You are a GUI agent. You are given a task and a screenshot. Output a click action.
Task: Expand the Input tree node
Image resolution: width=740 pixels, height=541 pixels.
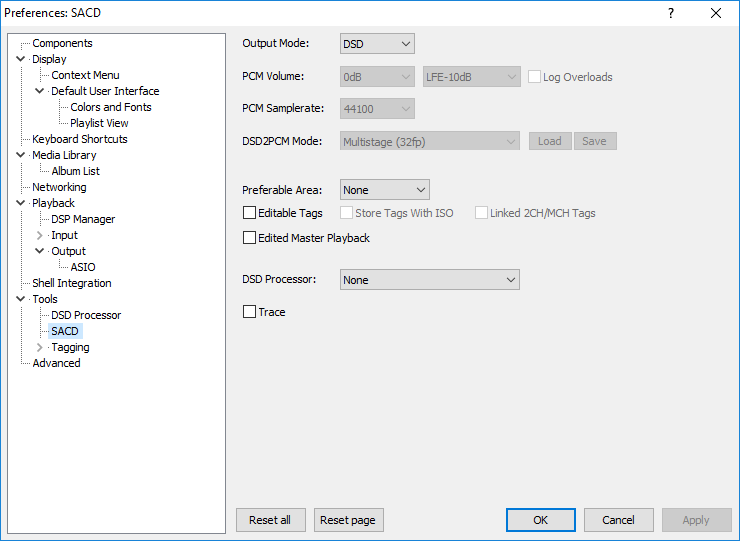tap(40, 235)
